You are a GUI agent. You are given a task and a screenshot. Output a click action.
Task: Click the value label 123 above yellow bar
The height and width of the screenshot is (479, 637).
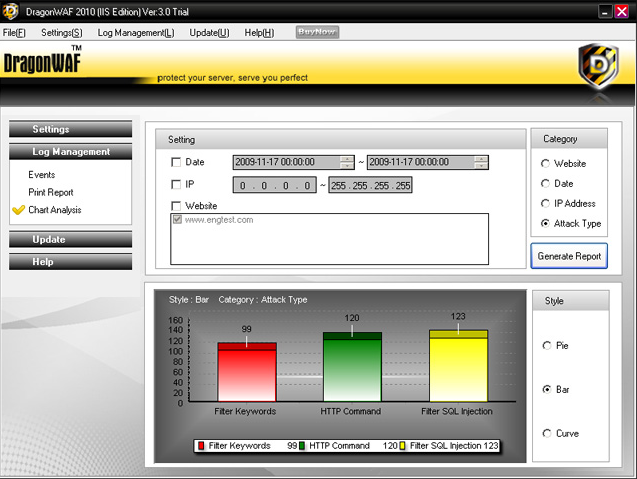458,316
